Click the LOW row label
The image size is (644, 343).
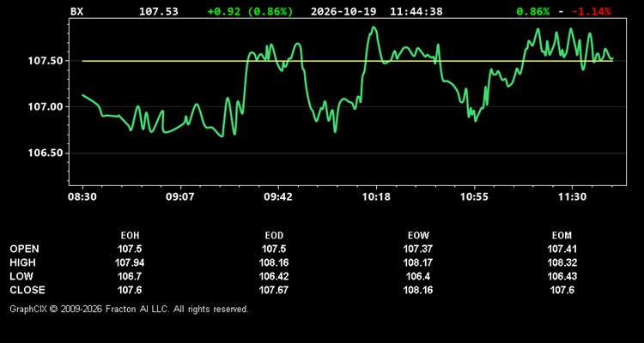click(x=21, y=276)
